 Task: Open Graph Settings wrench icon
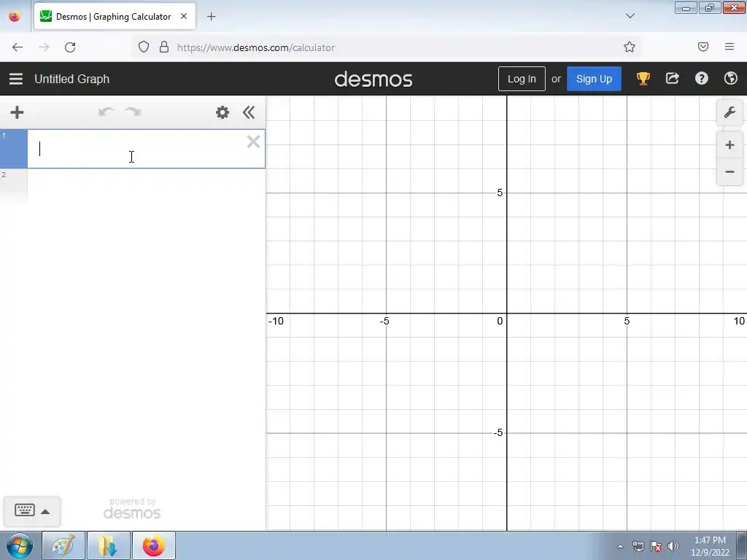point(729,112)
